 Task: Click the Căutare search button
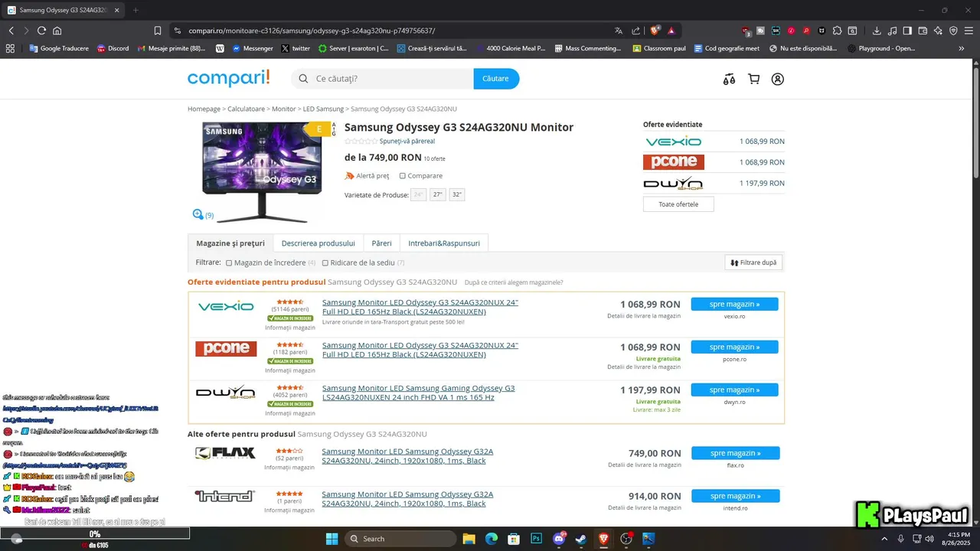click(496, 79)
